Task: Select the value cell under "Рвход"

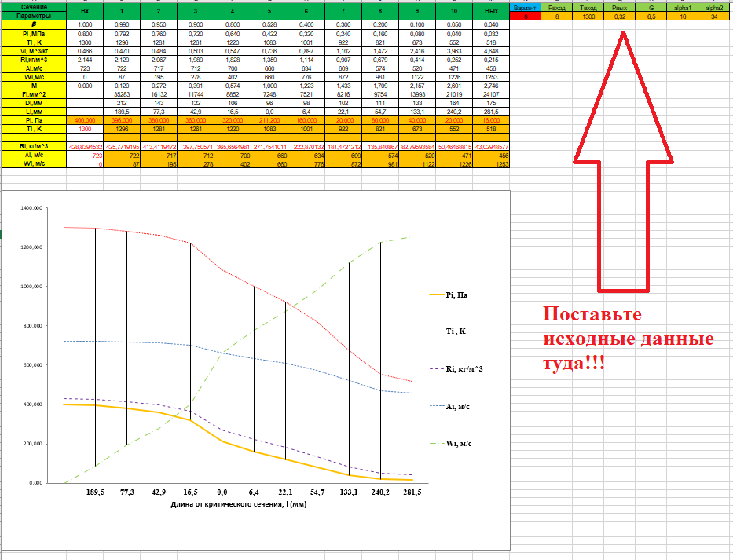Action: pyautogui.click(x=556, y=16)
